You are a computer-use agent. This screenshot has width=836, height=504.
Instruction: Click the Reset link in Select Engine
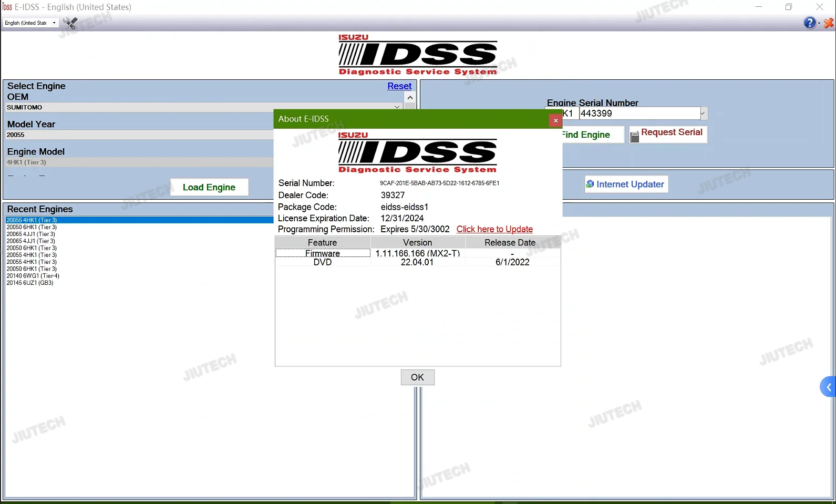(x=399, y=86)
